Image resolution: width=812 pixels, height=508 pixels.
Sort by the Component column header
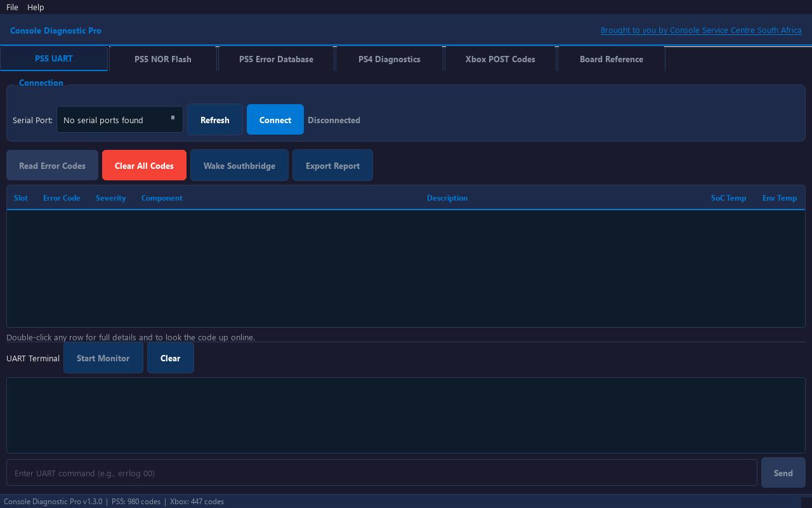(162, 198)
